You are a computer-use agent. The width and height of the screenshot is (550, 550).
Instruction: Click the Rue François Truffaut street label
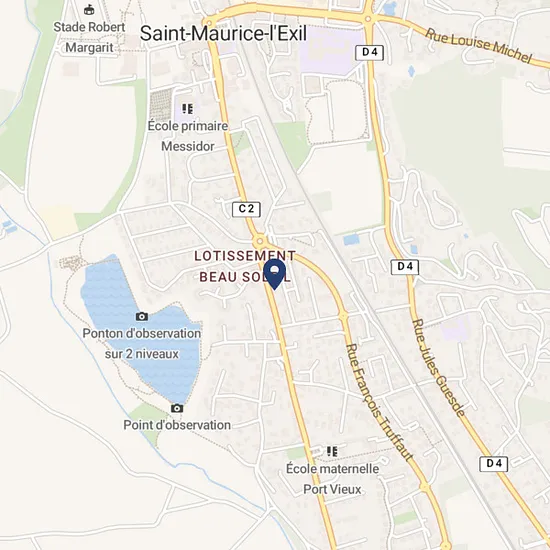click(x=380, y=402)
